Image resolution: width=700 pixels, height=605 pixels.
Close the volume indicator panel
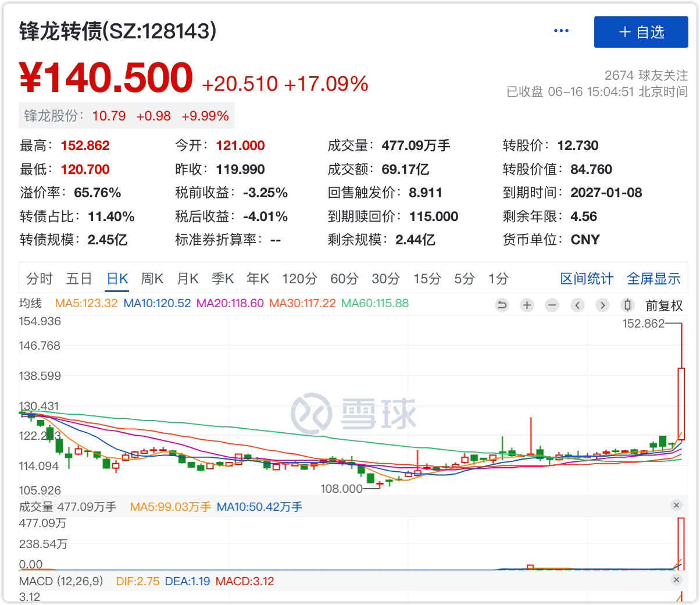676,506
